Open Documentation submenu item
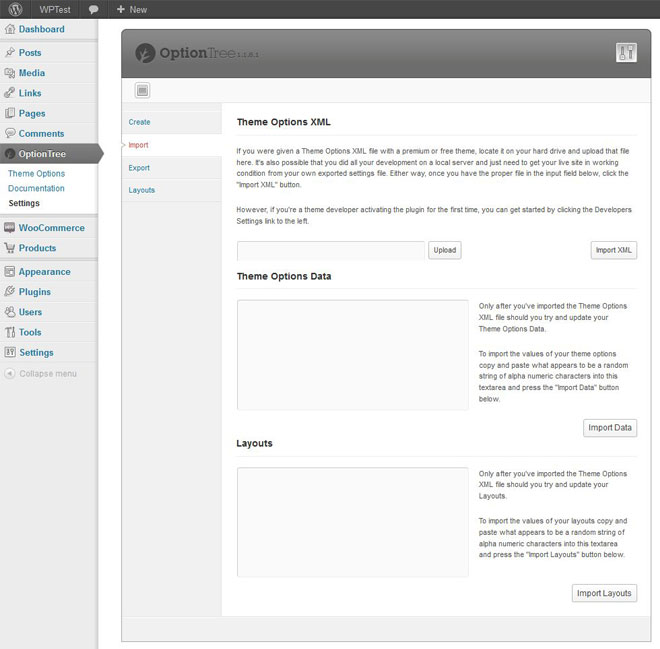 (36, 188)
